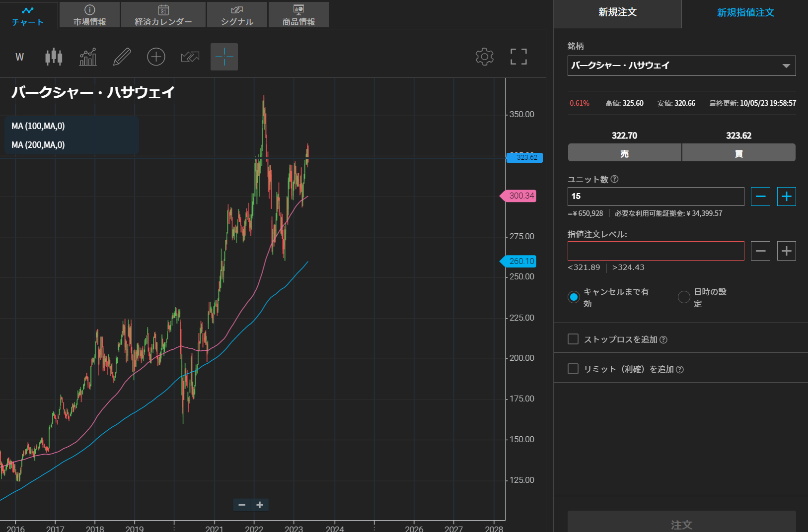Select the candlestick chart type icon
This screenshot has height=532, width=808.
coord(54,57)
